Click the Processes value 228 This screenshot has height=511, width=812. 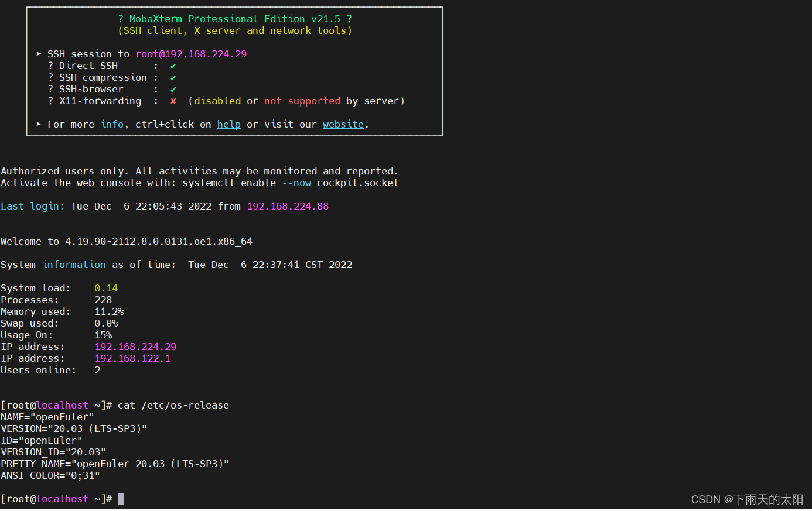[x=103, y=300]
